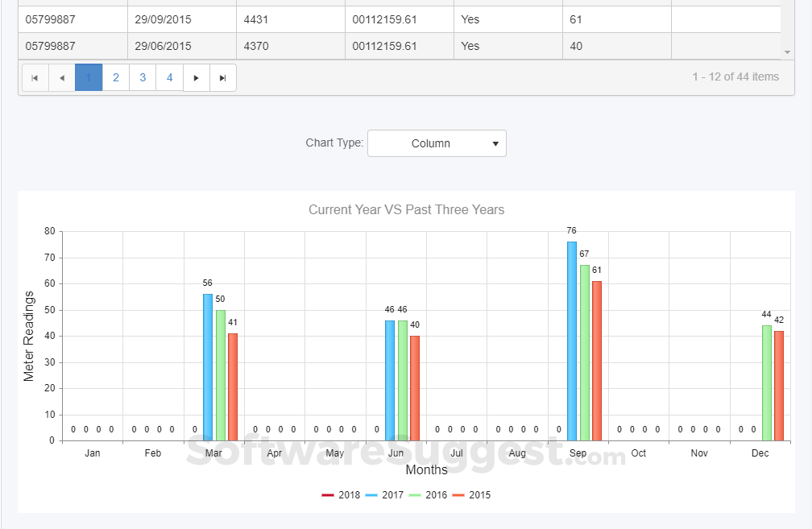Advance to the next page arrow
The width and height of the screenshot is (812, 529).
tap(197, 77)
